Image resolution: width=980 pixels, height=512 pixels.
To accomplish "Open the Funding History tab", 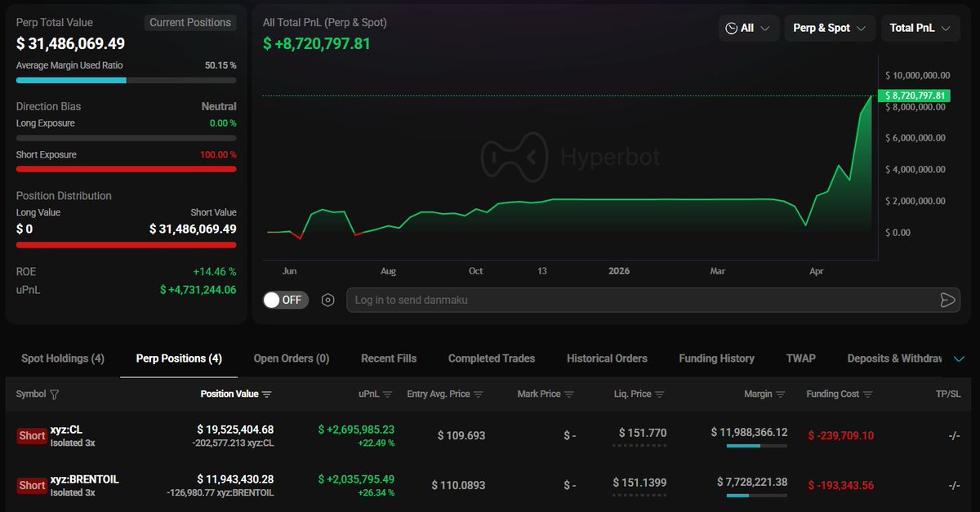I will [716, 358].
